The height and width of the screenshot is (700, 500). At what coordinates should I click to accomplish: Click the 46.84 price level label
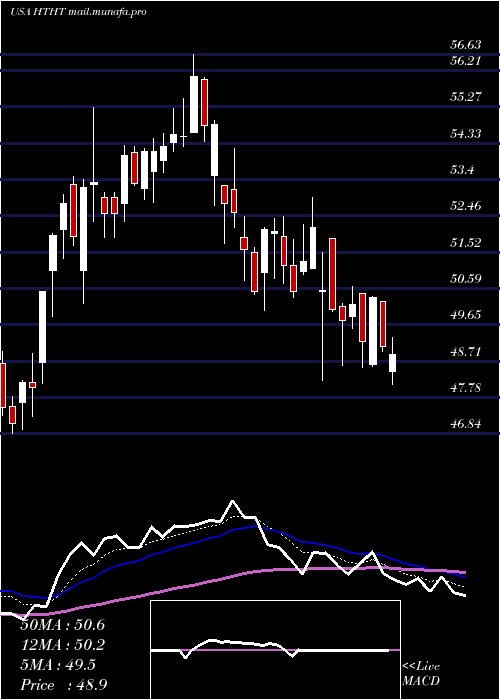point(466,424)
